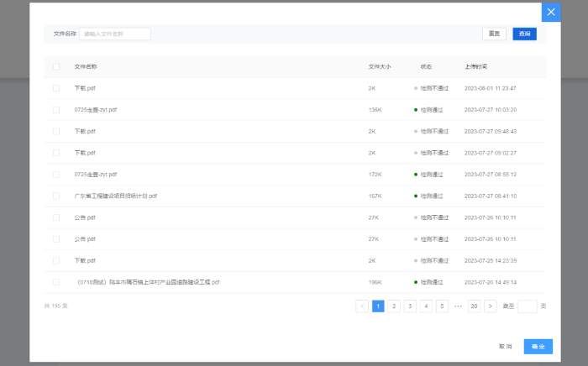Viewport: 588px width, 366px height.
Task: Open page 3 of the file list
Action: (x=410, y=306)
